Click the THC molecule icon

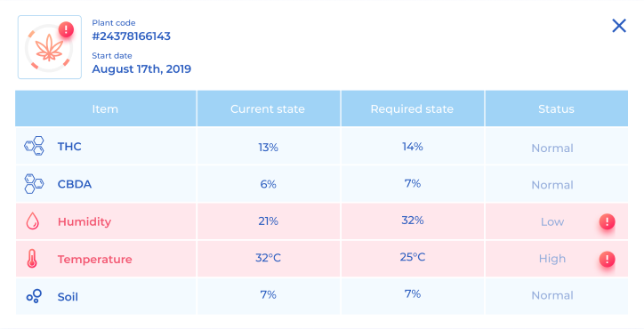[34, 146]
